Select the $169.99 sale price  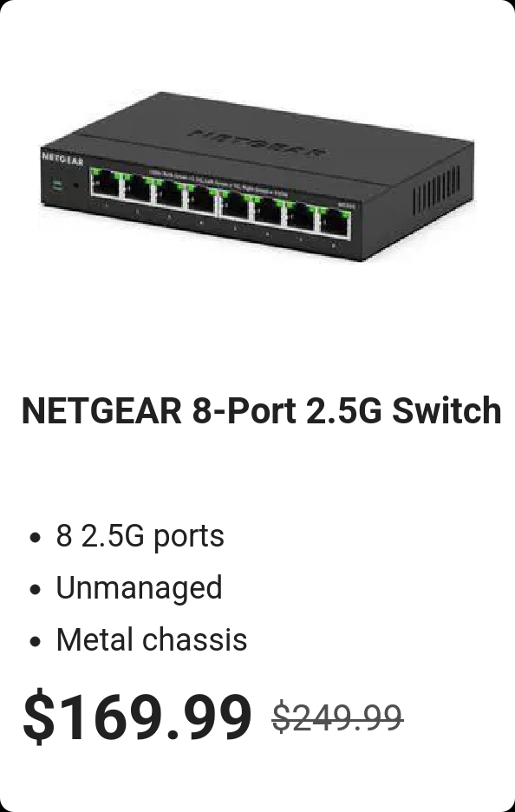coord(137,717)
